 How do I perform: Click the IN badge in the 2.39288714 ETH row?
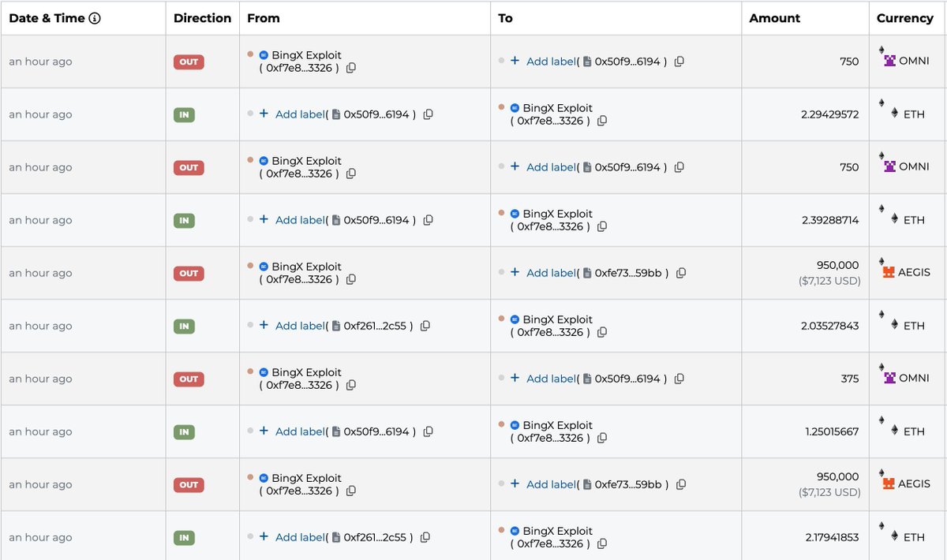(184, 220)
